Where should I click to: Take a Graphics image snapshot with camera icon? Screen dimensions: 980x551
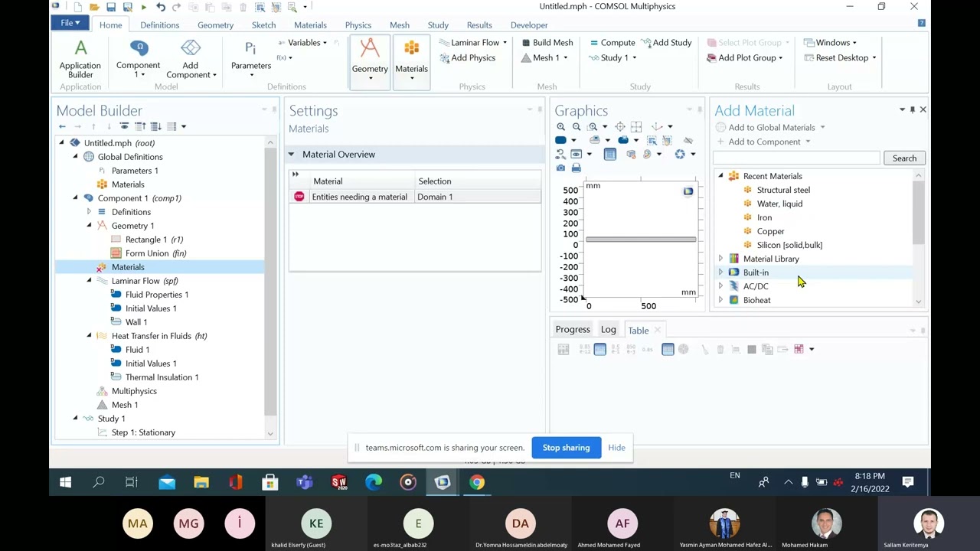[x=561, y=168]
